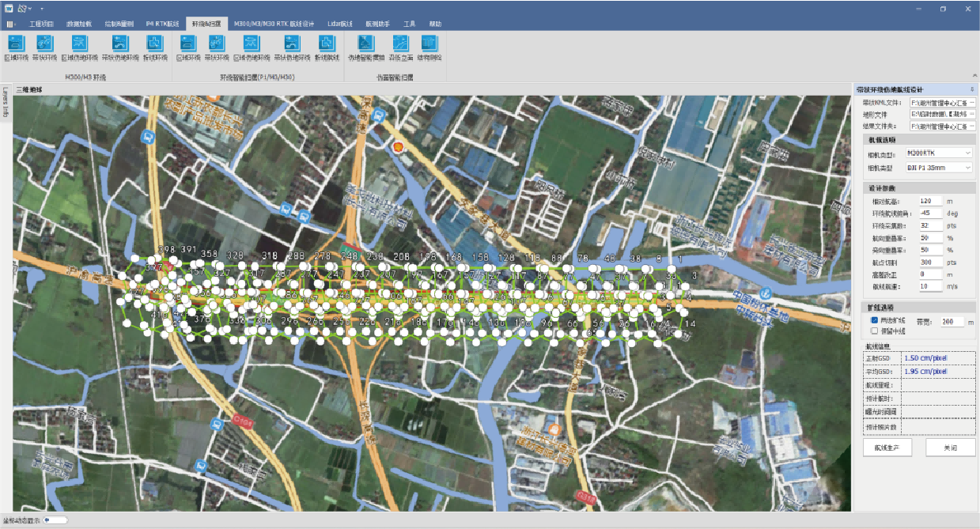Open the P4 RTK航线 ribbon tab
The image size is (980, 529).
click(x=164, y=25)
